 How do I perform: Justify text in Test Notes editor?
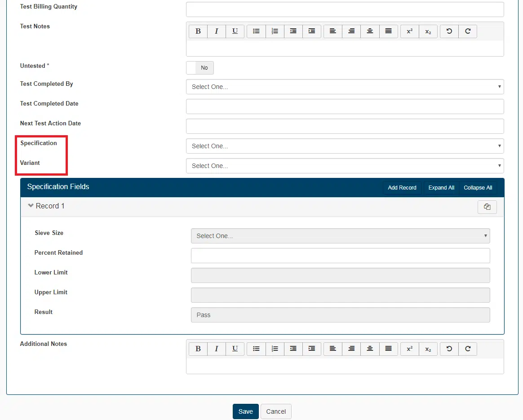(x=388, y=31)
